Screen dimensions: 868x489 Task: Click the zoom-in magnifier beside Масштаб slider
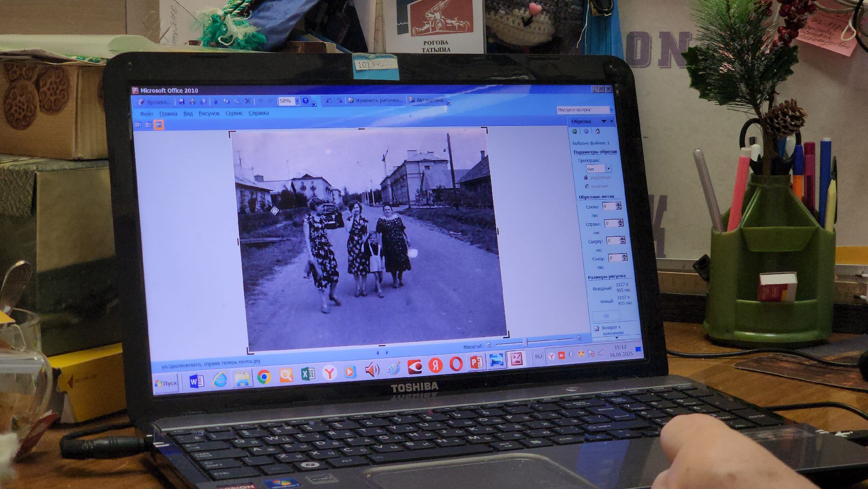[x=579, y=338]
